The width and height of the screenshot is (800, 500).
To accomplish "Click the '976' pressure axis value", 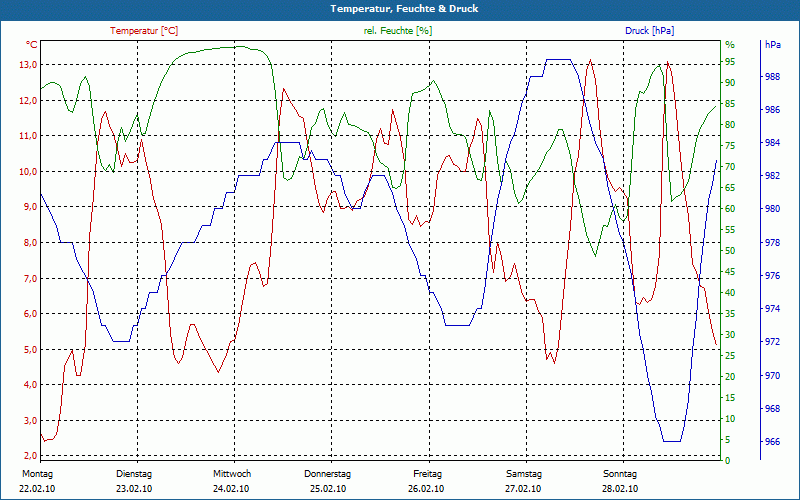I will (773, 276).
